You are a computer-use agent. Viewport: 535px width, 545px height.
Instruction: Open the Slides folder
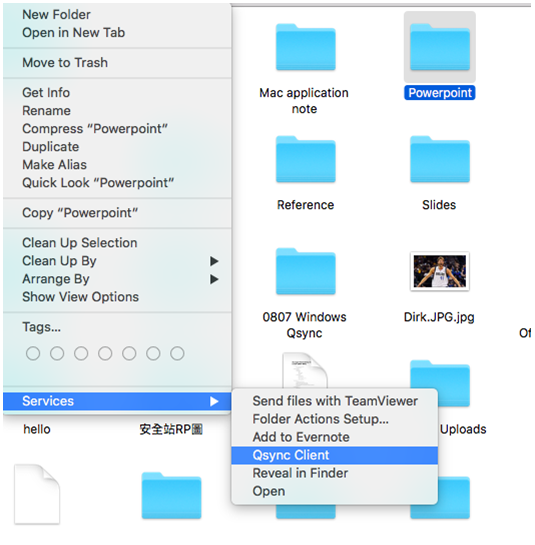click(440, 159)
